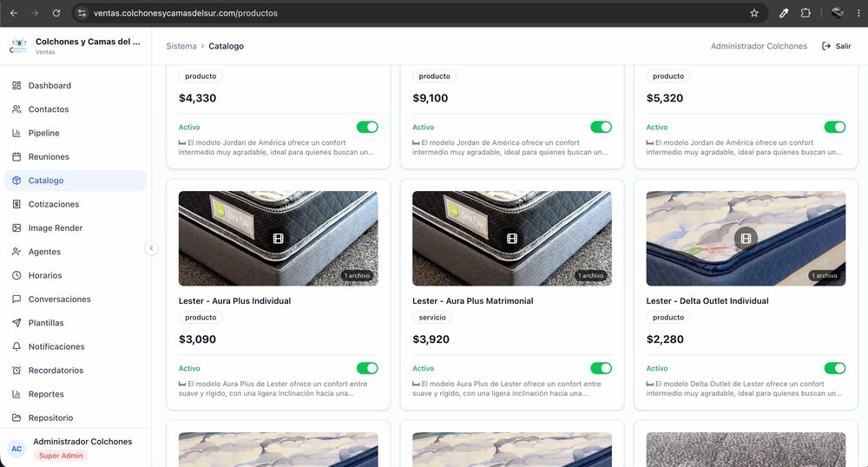Image resolution: width=868 pixels, height=467 pixels.
Task: View site information icon in address bar
Action: tap(82, 13)
